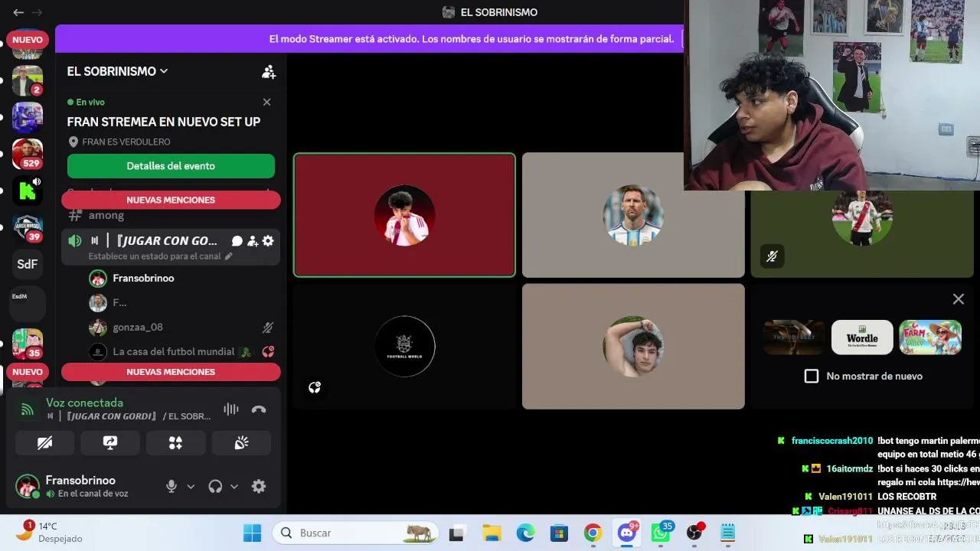This screenshot has width=980, height=551.
Task: Open the server icon above the 529 server
Action: [x=28, y=117]
